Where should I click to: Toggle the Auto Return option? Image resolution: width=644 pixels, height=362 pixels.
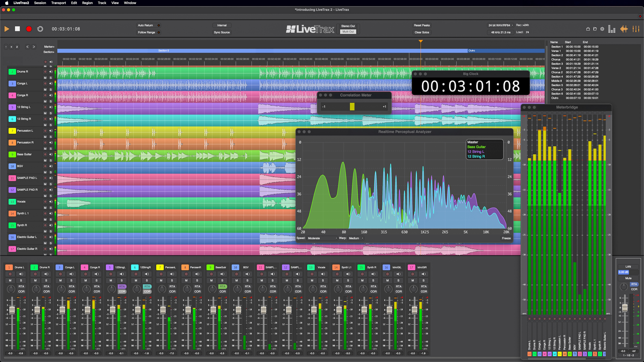[149, 25]
